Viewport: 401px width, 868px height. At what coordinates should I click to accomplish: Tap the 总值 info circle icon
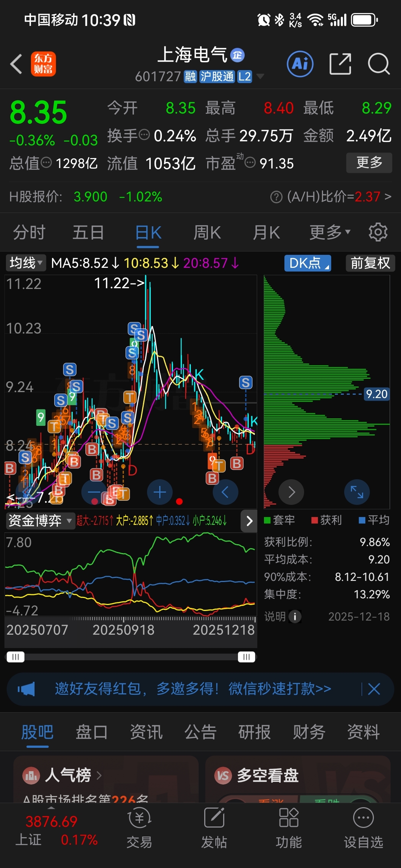tap(46, 162)
